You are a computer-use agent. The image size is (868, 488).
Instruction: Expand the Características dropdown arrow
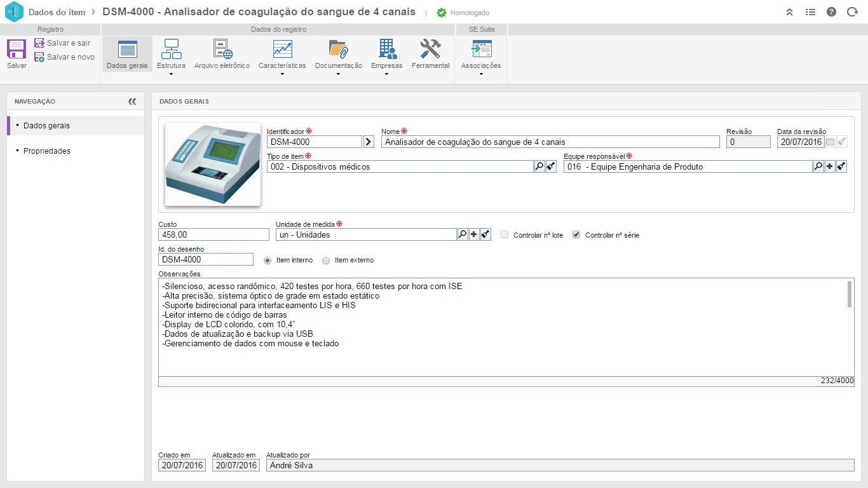click(282, 74)
